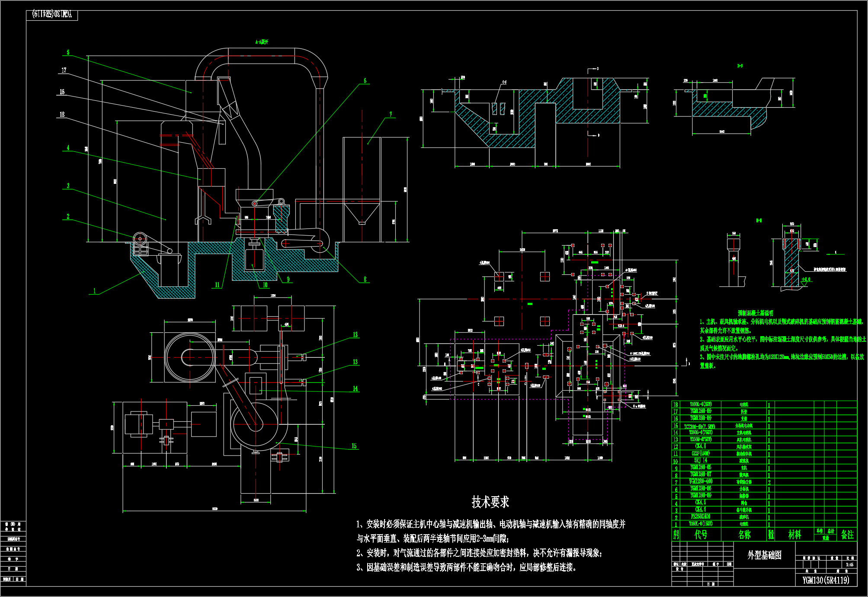Image resolution: width=868 pixels, height=597 pixels.
Task: Click the YGM130(5R4119) drawing number bottom right
Action: click(x=826, y=580)
